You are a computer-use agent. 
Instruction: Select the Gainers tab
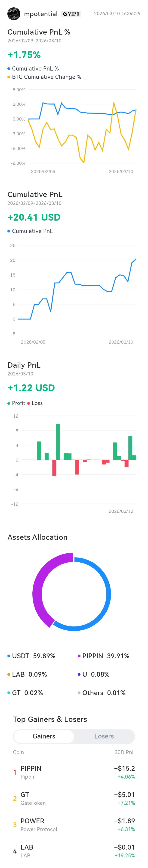tap(44, 736)
